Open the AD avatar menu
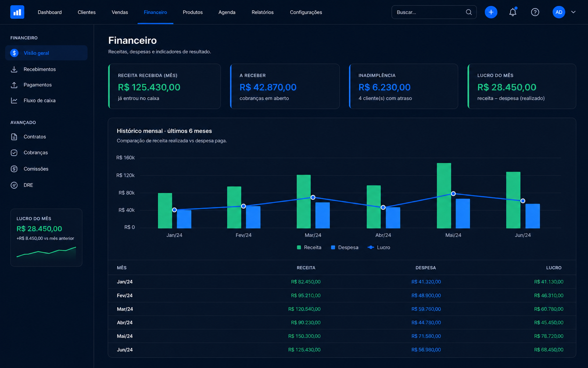Viewport: 588px width, 368px height. [x=559, y=12]
